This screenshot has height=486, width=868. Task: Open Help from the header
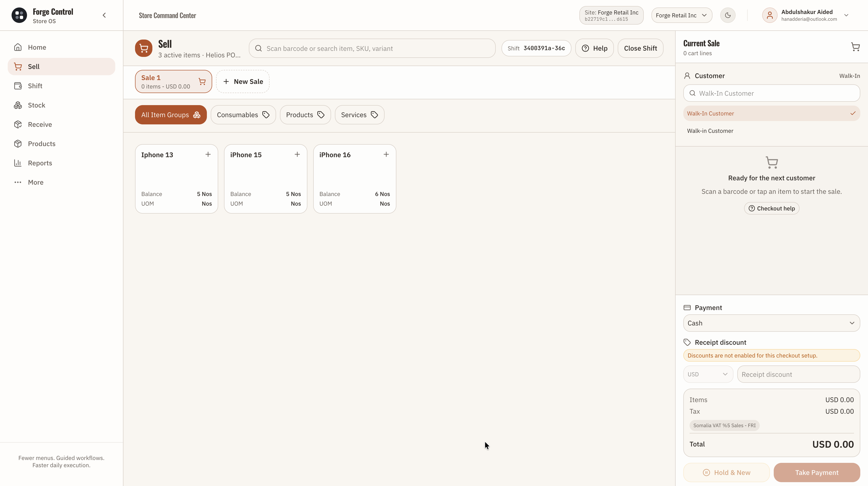pyautogui.click(x=594, y=48)
